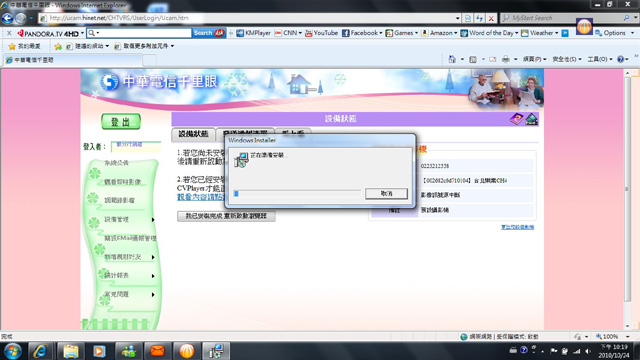Open the 網頁(P) Page menu
The width and height of the screenshot is (640, 360).
click(x=535, y=59)
